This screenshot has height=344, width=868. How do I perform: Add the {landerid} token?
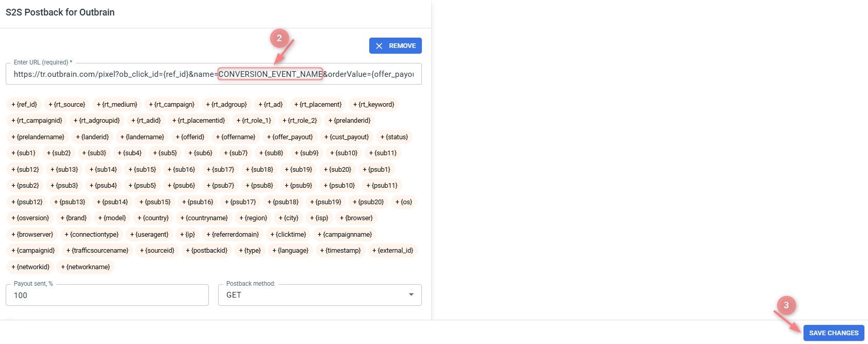click(x=92, y=137)
